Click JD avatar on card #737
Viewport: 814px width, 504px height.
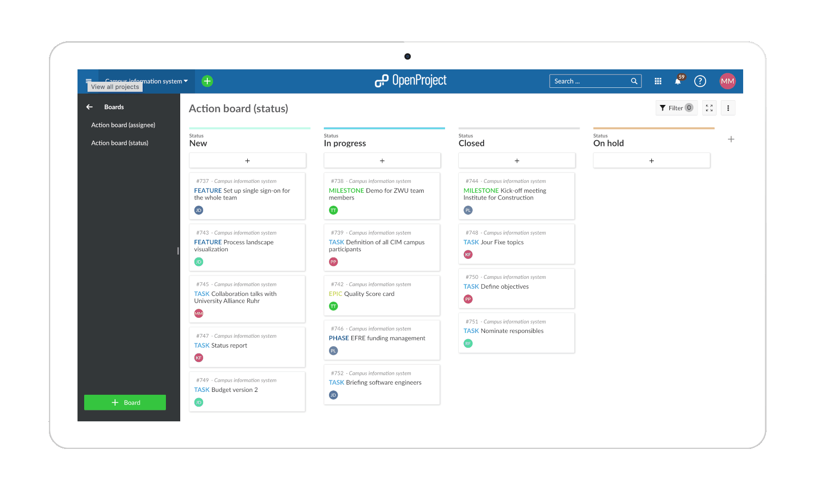pyautogui.click(x=199, y=210)
